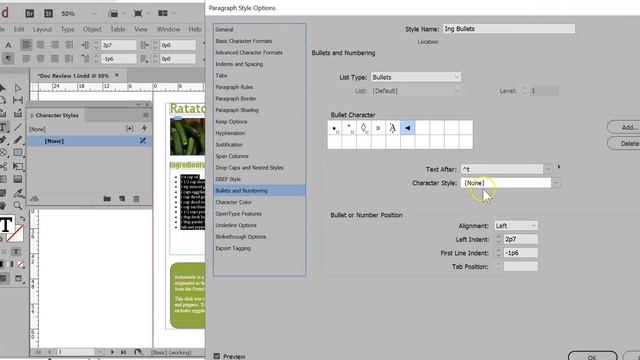Collapse the Character Styles panel

[x=138, y=105]
